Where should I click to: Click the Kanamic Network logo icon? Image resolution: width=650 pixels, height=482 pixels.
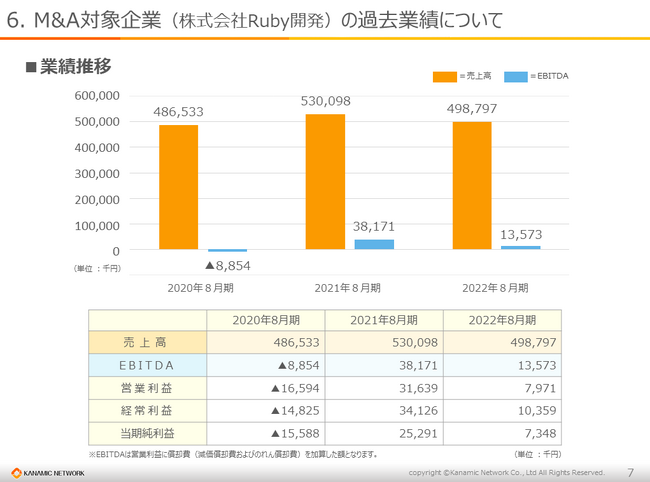pos(17,472)
